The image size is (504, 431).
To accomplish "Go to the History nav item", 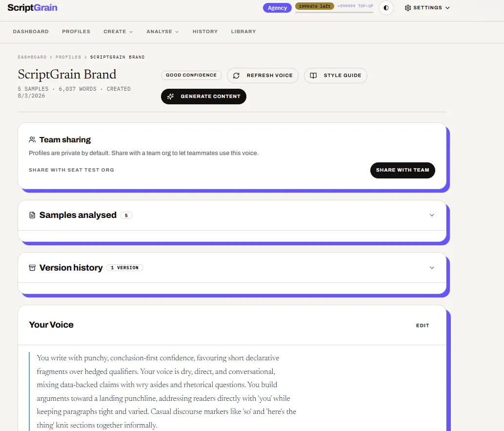I will [x=205, y=32].
